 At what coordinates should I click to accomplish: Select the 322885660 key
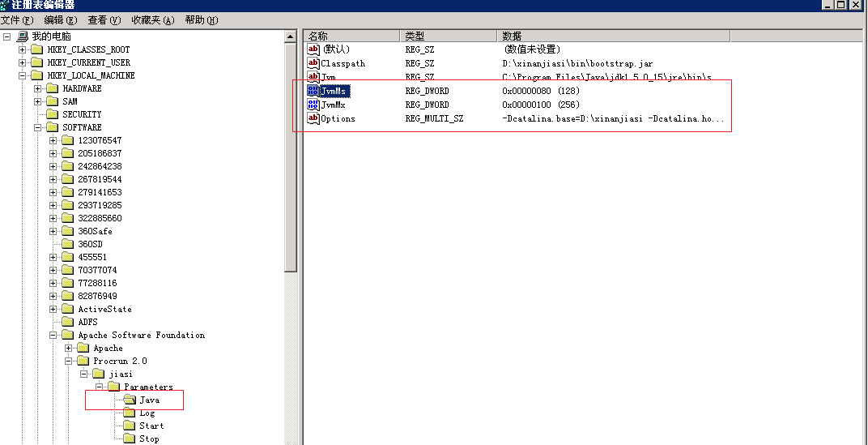100,218
